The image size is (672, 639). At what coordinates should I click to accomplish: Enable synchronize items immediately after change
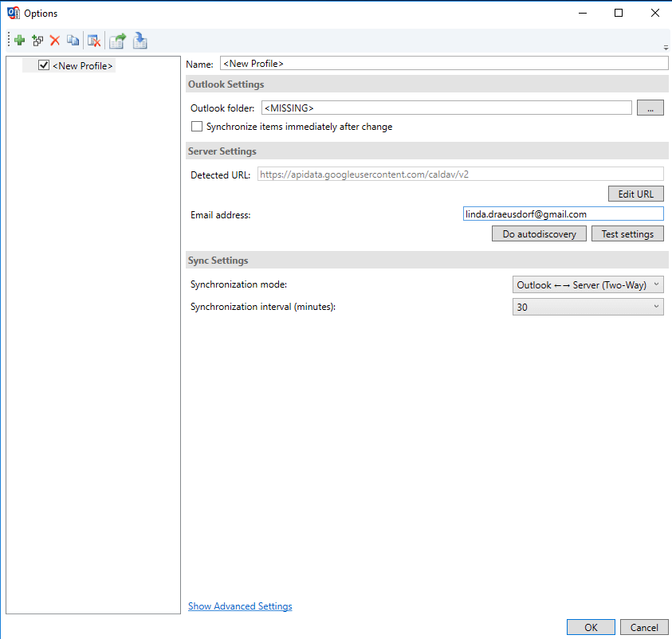197,127
